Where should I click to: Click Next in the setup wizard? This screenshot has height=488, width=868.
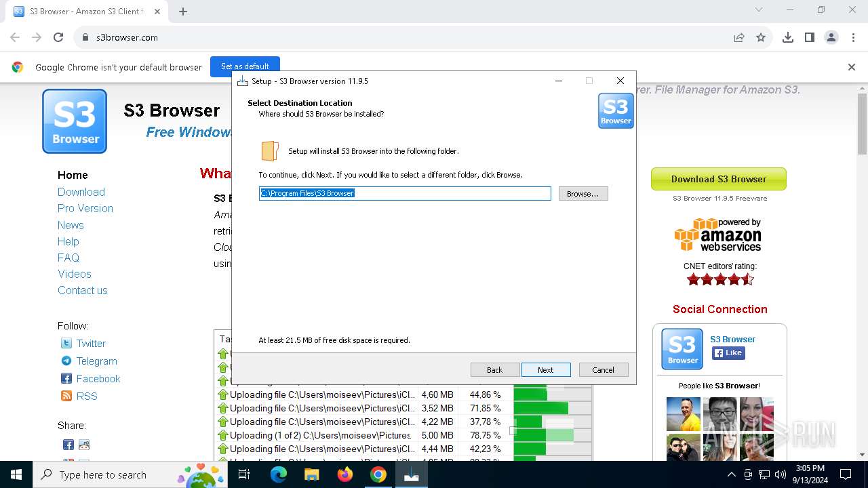546,370
